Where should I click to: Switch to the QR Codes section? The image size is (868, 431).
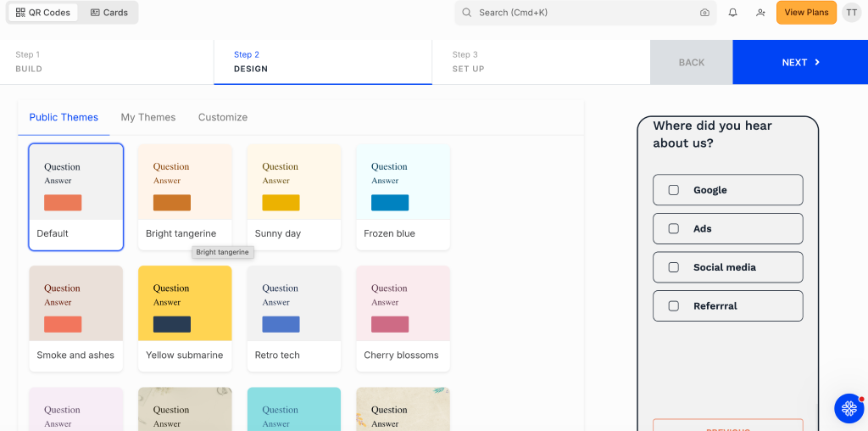[43, 12]
